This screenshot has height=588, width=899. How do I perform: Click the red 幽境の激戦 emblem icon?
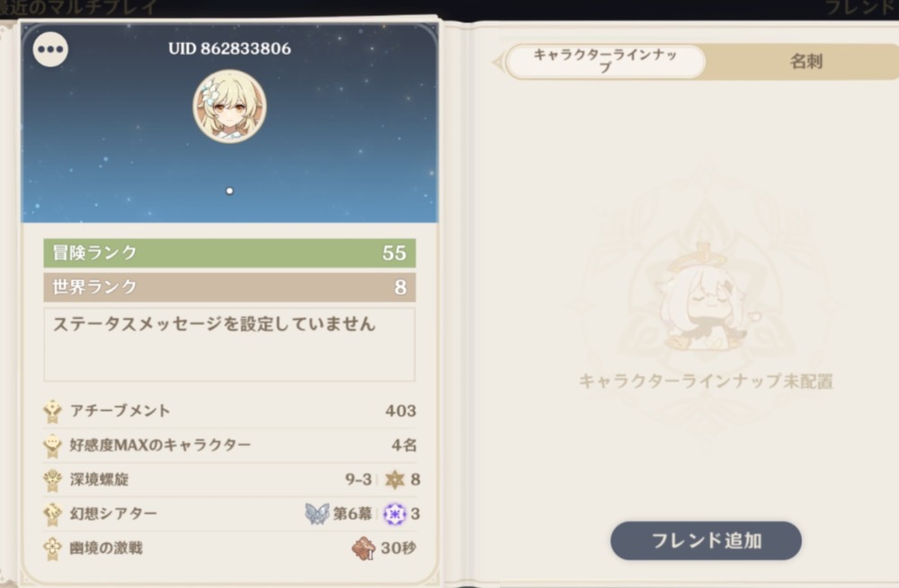(363, 548)
